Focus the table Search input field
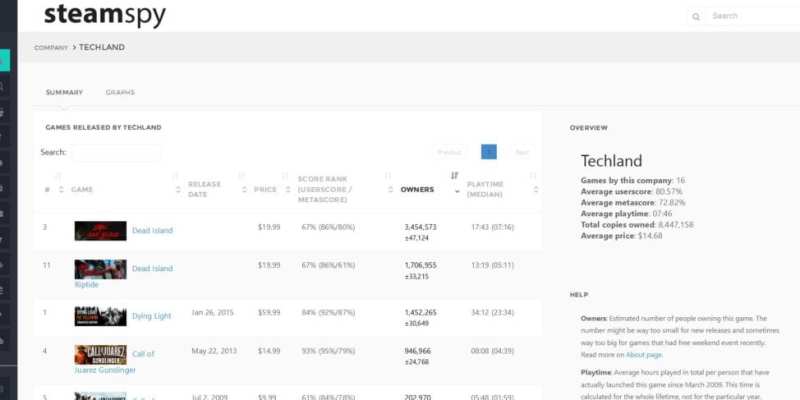The image size is (800, 400). [116, 153]
